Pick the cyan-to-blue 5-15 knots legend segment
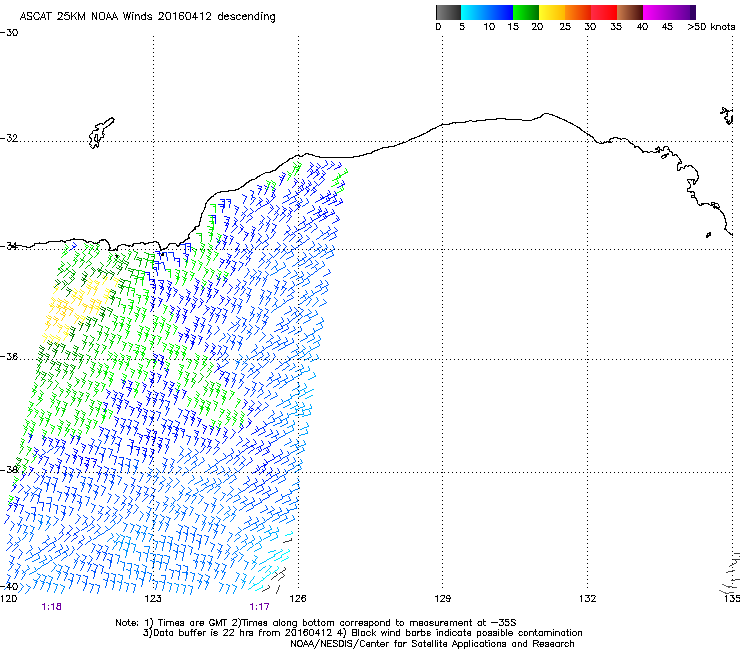Viewport: 740px width, 650px height. coord(487,12)
